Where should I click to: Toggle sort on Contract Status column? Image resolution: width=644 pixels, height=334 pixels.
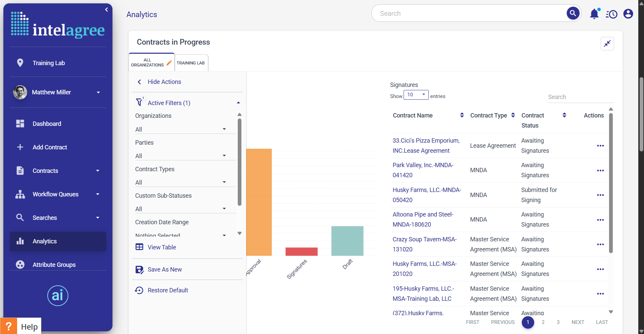pyautogui.click(x=564, y=115)
